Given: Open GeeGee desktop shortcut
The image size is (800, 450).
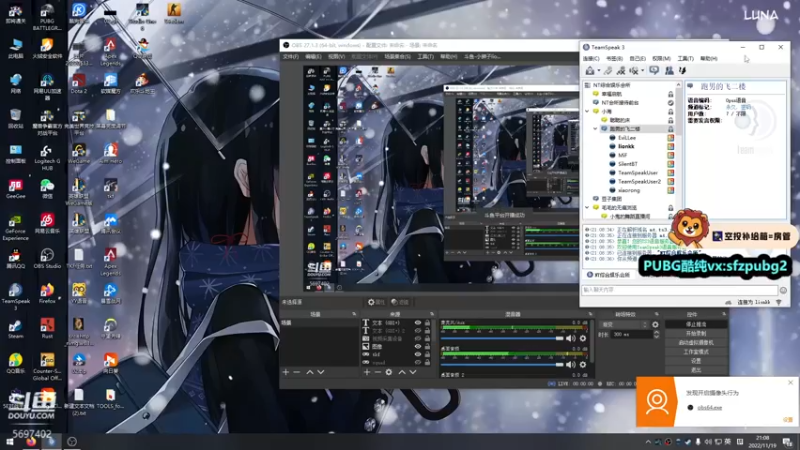Looking at the screenshot, I should tap(15, 189).
